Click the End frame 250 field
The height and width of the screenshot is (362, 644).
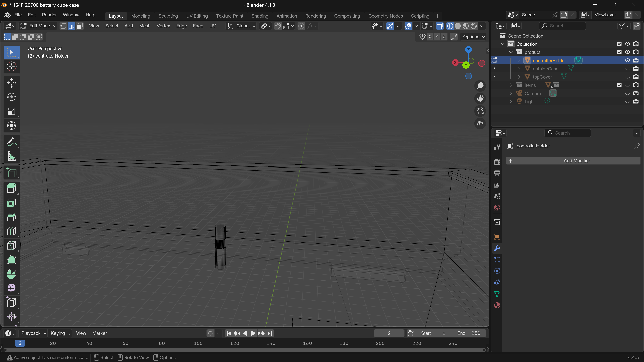469,333
